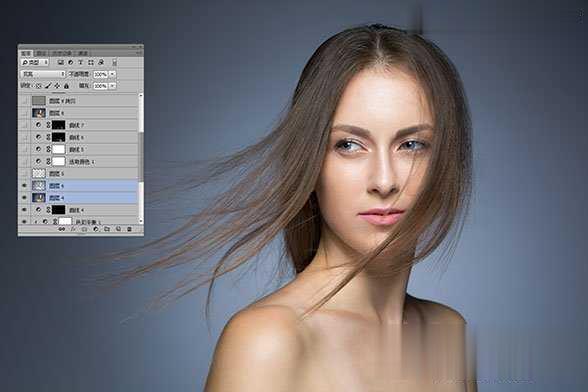Viewport: 588px width, 392px height.
Task: Click the 曲线 7 adjustment icon
Action: click(38, 125)
